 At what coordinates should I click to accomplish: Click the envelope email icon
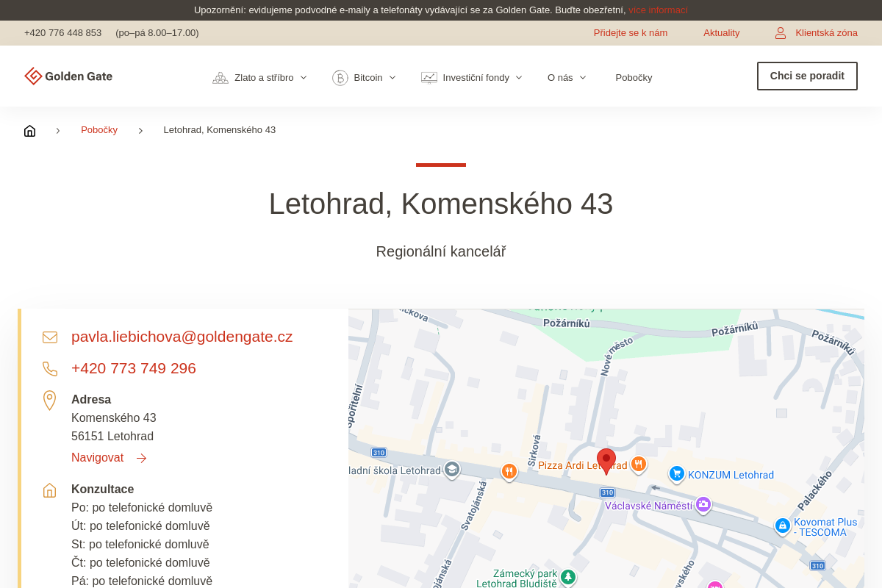coord(50,337)
